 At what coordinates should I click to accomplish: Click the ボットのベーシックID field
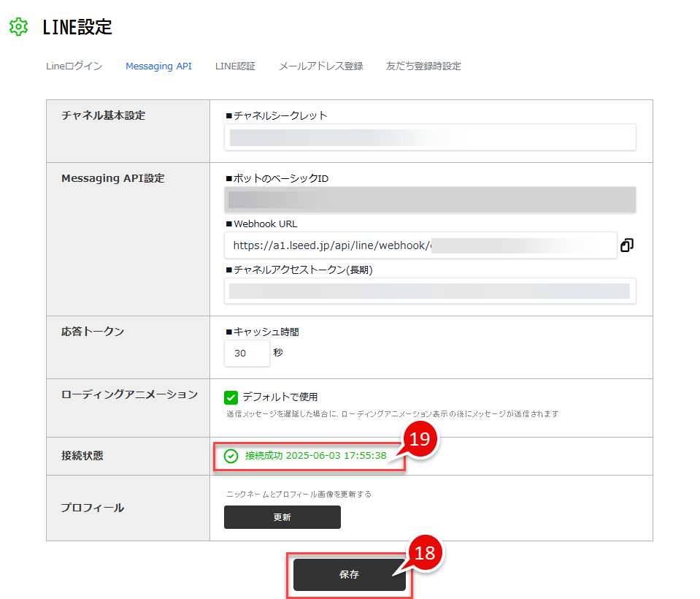pos(431,199)
